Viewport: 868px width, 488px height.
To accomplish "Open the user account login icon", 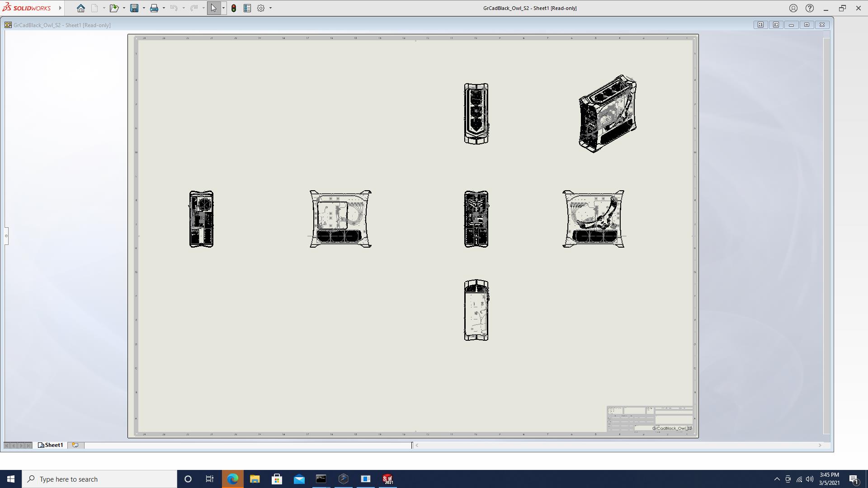I will (x=793, y=8).
